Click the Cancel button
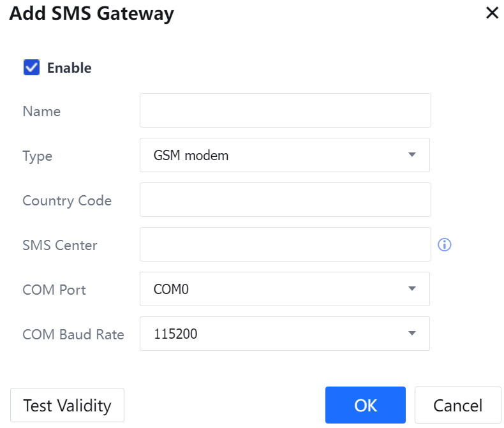The image size is (504, 428). [457, 405]
